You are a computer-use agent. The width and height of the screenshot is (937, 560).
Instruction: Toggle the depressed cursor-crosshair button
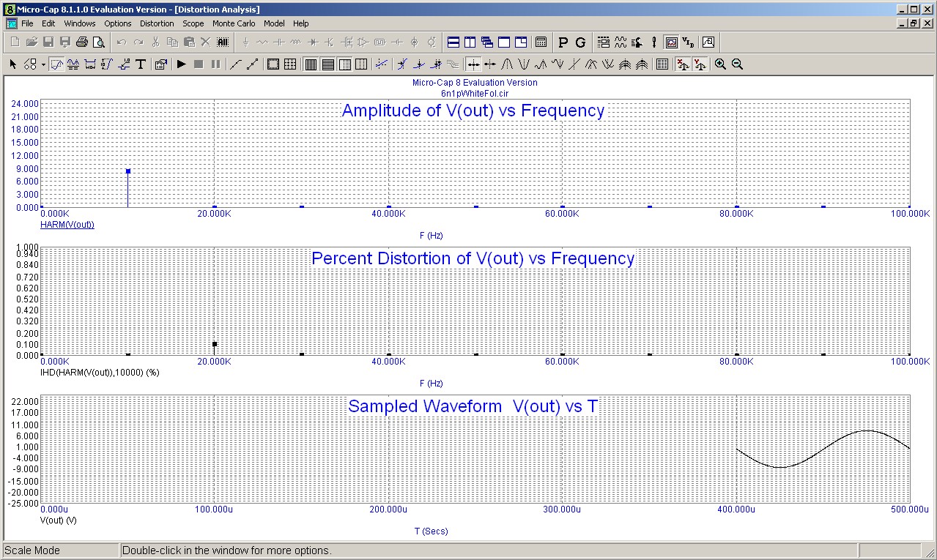click(473, 64)
